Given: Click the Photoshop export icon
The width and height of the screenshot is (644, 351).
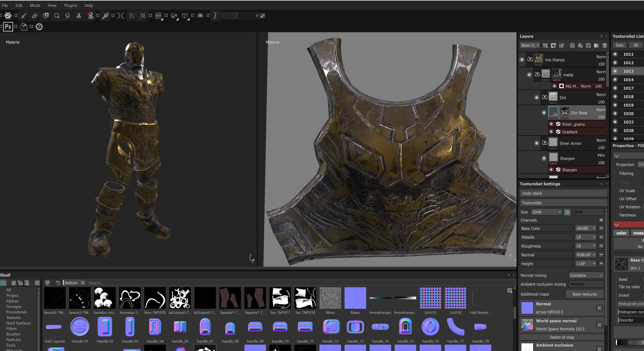Looking at the screenshot, I should coord(8,27).
